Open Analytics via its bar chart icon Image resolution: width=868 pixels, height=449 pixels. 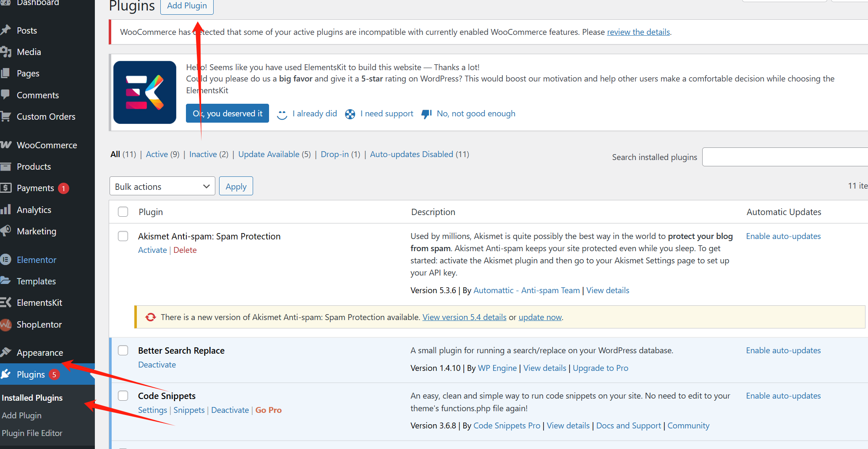(x=6, y=210)
